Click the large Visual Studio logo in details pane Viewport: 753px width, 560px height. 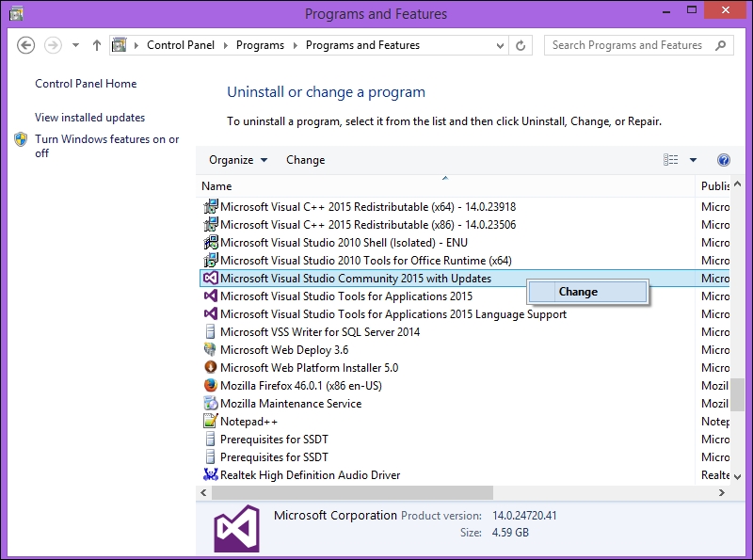[237, 529]
